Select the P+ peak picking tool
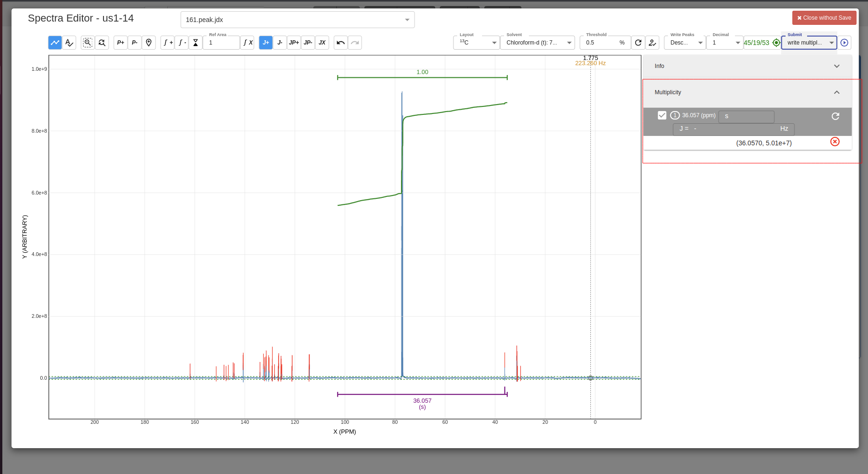 (120, 43)
